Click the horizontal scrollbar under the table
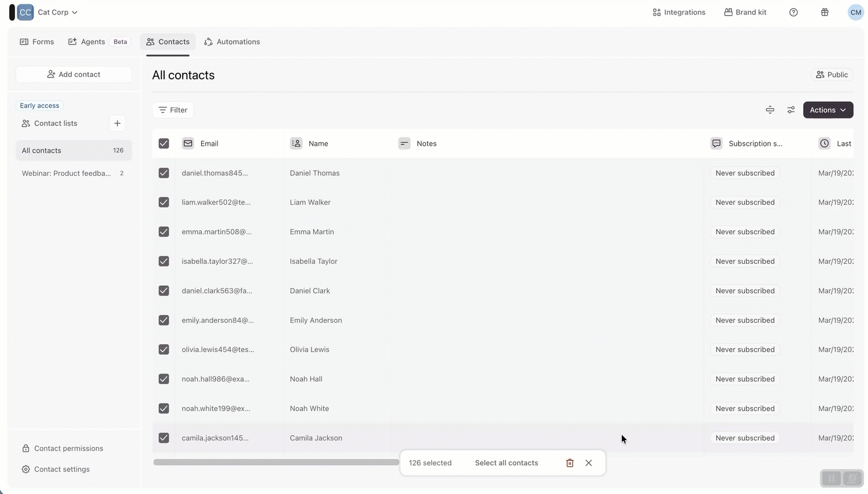The width and height of the screenshot is (868, 494). pyautogui.click(x=276, y=462)
